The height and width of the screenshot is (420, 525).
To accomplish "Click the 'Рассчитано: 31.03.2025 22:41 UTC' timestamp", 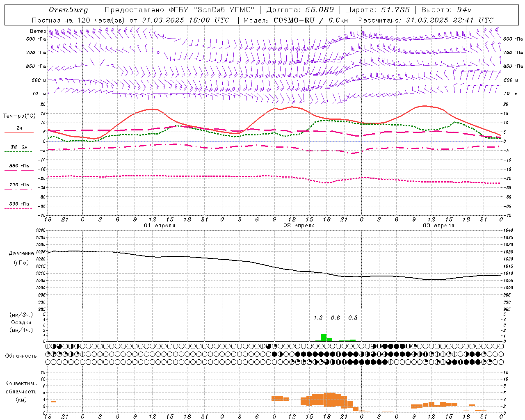I will tap(426, 20).
